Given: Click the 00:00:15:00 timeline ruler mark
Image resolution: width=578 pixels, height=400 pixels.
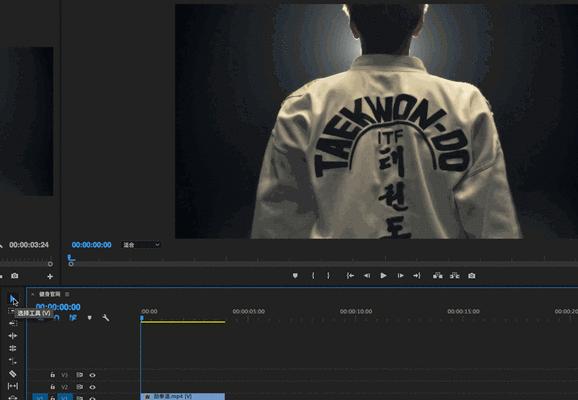Looking at the screenshot, I should [x=463, y=312].
